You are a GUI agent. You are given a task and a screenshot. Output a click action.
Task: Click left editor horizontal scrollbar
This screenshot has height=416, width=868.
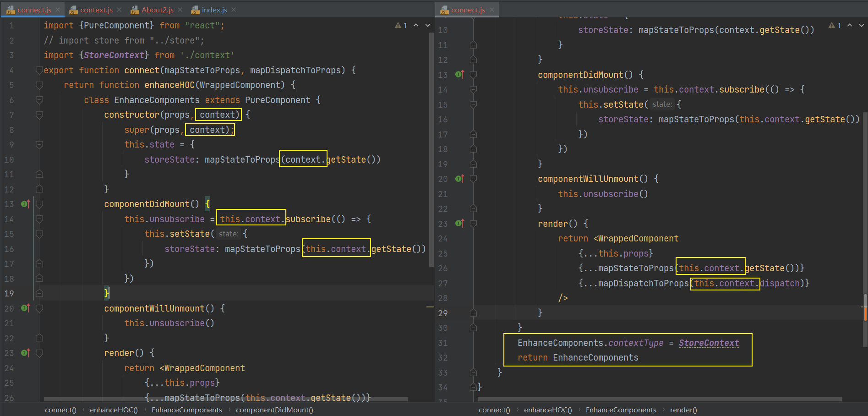(x=226, y=399)
